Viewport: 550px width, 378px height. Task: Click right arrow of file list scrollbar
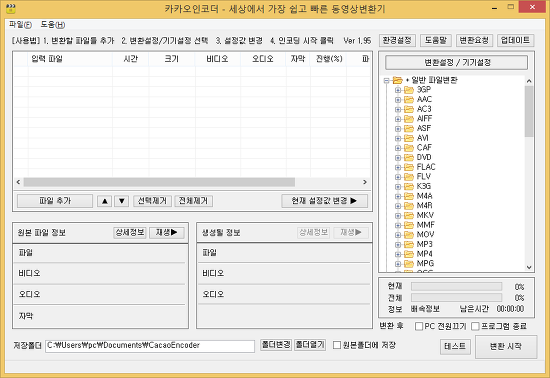coord(365,182)
